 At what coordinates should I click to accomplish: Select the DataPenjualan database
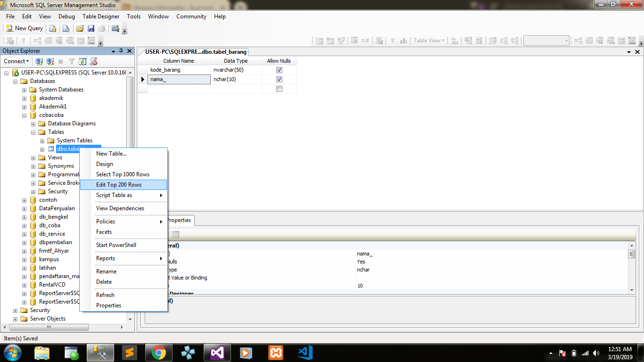point(57,208)
